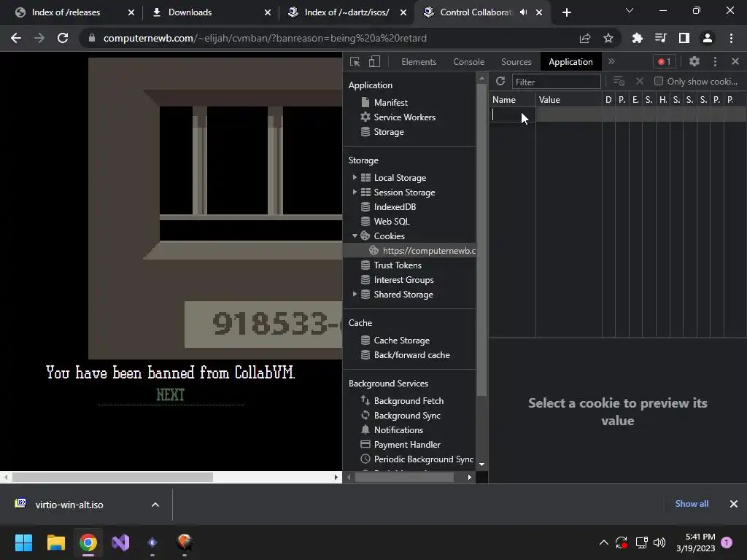Screen dimensions: 747x560
Task: Expand Local Storage tree node
Action: click(355, 177)
